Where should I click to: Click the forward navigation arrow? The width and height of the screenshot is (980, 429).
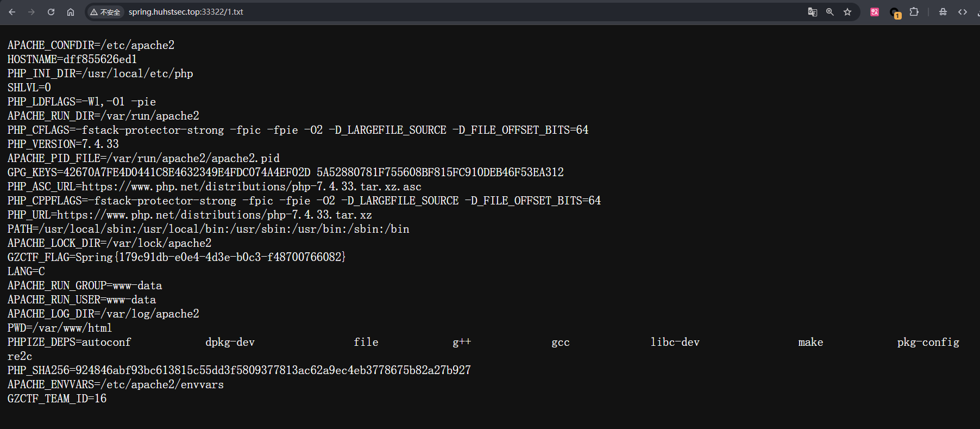32,12
